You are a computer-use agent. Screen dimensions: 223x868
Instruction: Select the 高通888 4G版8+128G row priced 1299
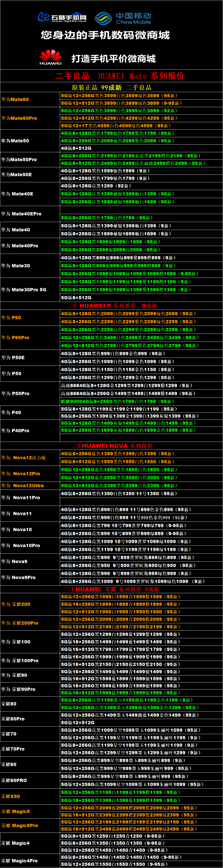tap(141, 385)
